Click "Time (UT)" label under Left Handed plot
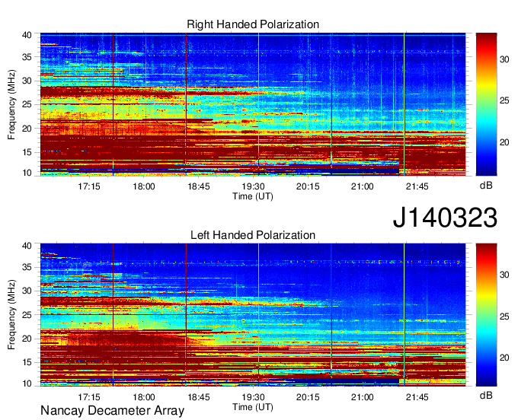Image resolution: width=518 pixels, height=420 pixels. point(253,407)
